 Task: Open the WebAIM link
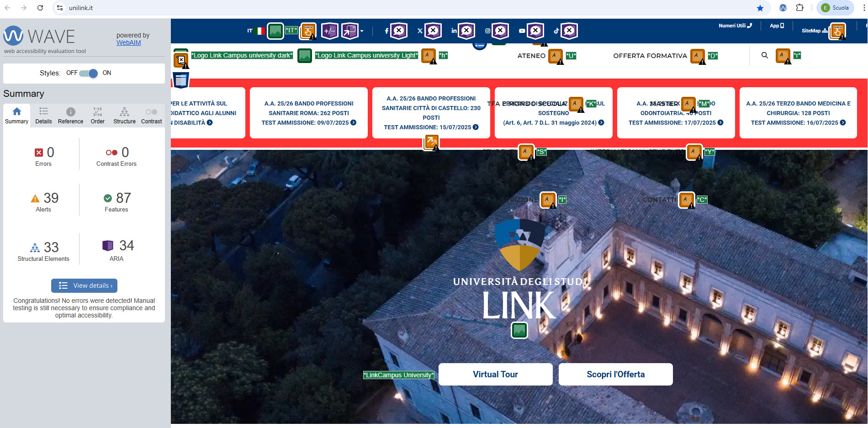(128, 42)
